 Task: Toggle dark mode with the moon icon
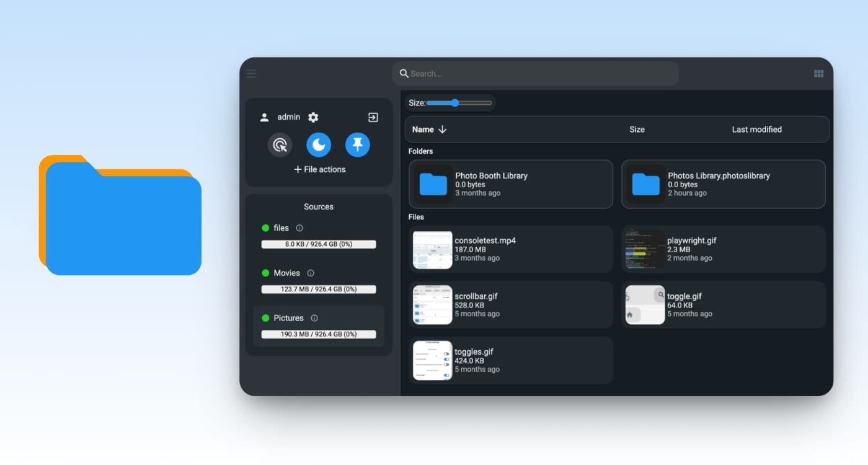click(319, 144)
